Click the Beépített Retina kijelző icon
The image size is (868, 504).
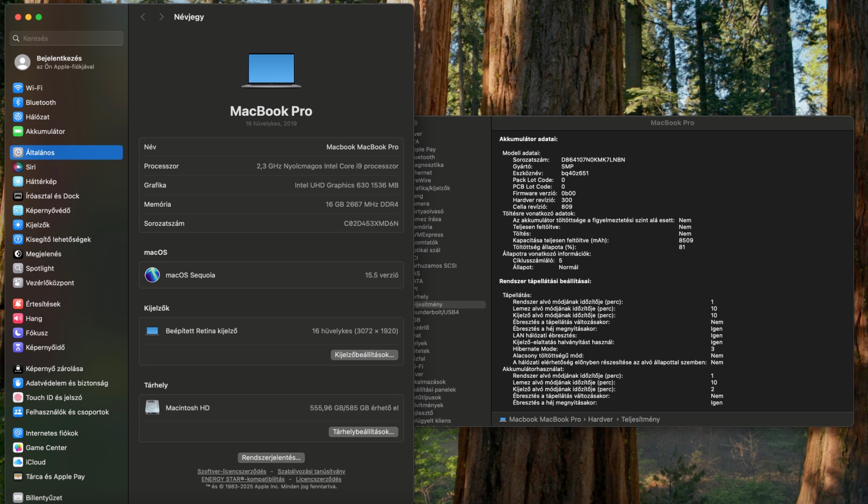click(x=152, y=331)
